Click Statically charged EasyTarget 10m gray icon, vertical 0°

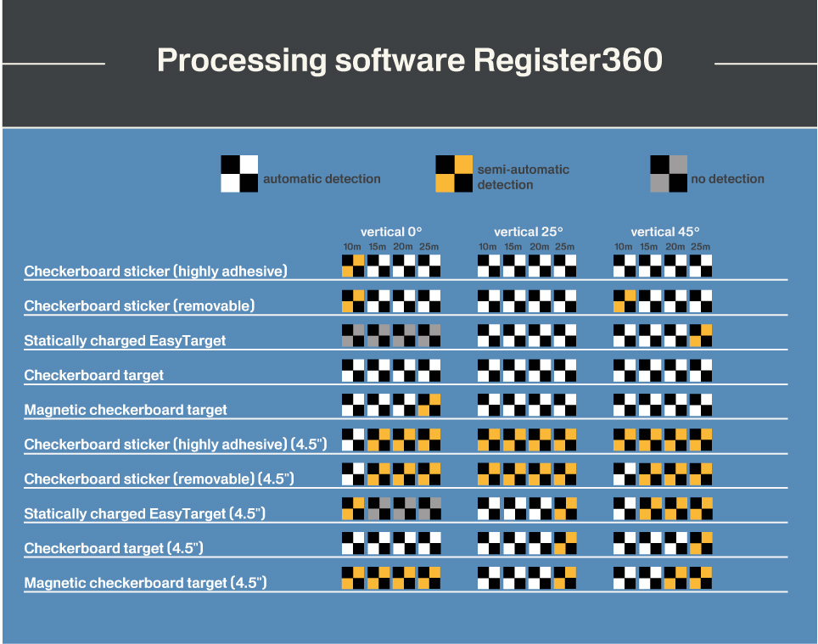353,335
